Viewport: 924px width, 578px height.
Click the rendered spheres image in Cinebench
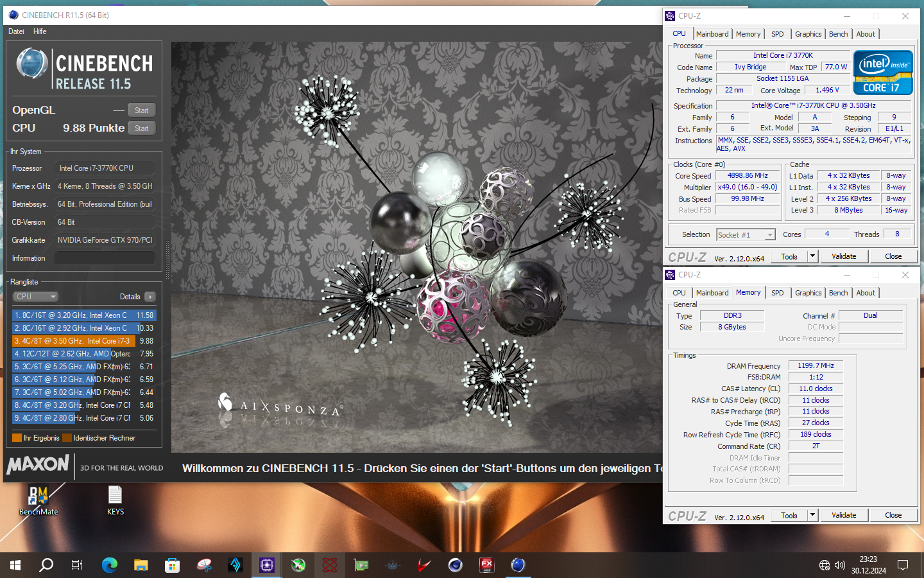[x=416, y=247]
